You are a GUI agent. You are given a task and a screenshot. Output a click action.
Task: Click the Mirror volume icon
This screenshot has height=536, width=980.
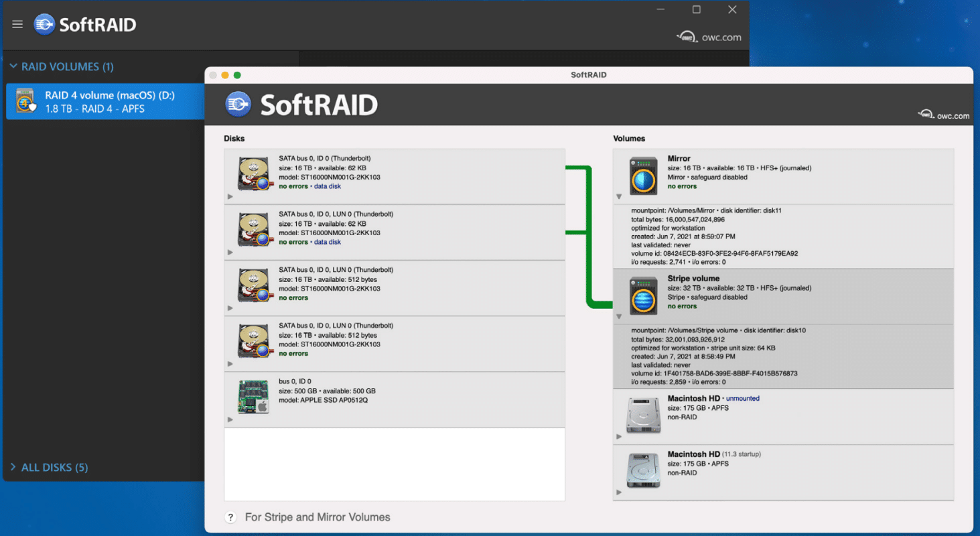642,176
